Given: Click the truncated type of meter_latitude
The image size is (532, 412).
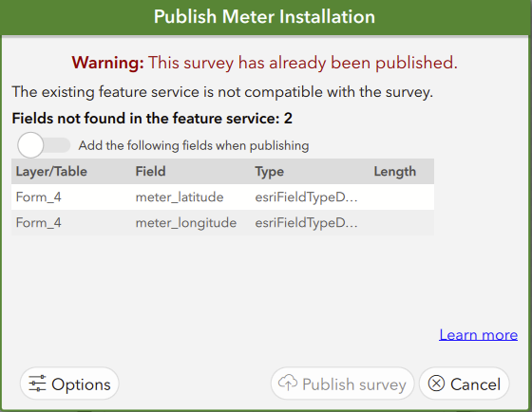Looking at the screenshot, I should point(306,197).
